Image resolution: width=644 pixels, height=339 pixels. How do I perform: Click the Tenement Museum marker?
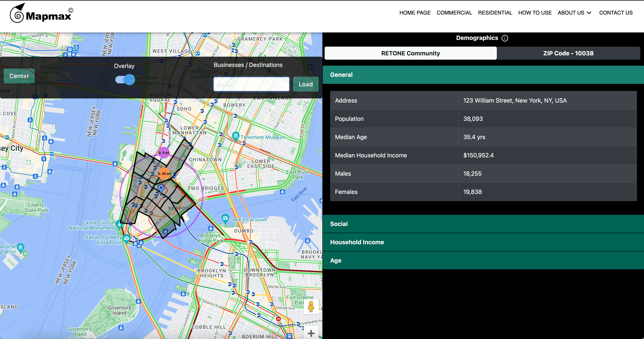pyautogui.click(x=235, y=136)
